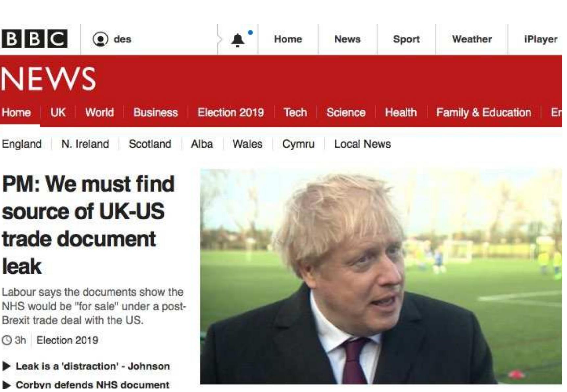
Task: Open the Boris Johnson story image
Action: [381, 277]
